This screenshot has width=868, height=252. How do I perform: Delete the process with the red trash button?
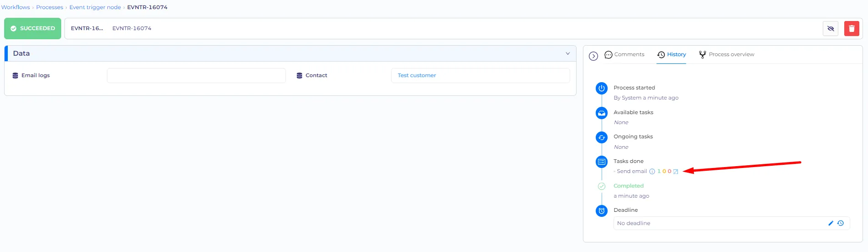[852, 28]
